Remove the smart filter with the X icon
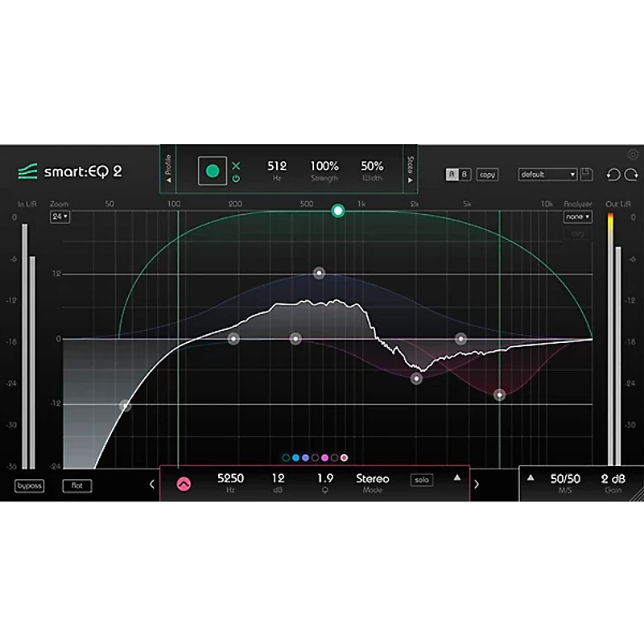Viewport: 644px width, 644px height. [x=237, y=166]
